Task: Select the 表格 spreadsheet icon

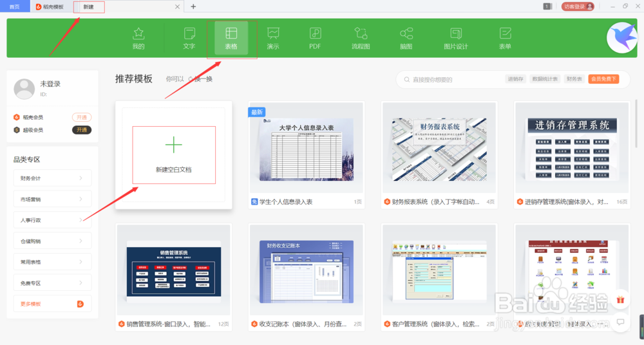Action: click(x=231, y=33)
